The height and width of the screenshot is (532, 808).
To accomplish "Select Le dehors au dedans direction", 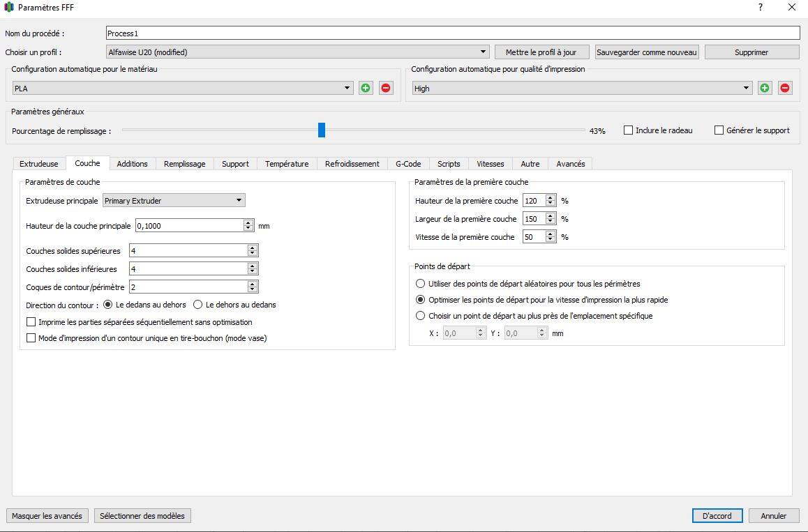I will pos(198,305).
